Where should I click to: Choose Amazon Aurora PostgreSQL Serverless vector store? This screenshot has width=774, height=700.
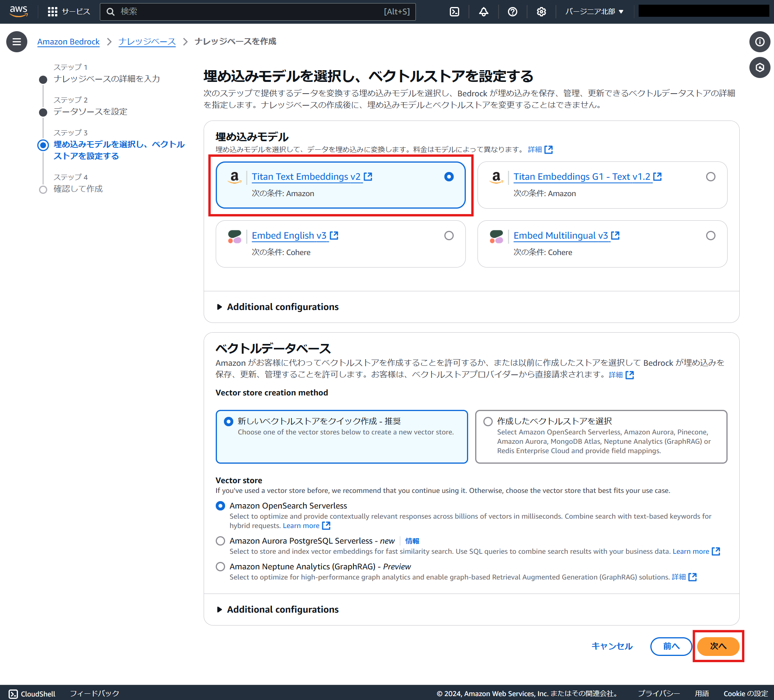click(x=220, y=541)
